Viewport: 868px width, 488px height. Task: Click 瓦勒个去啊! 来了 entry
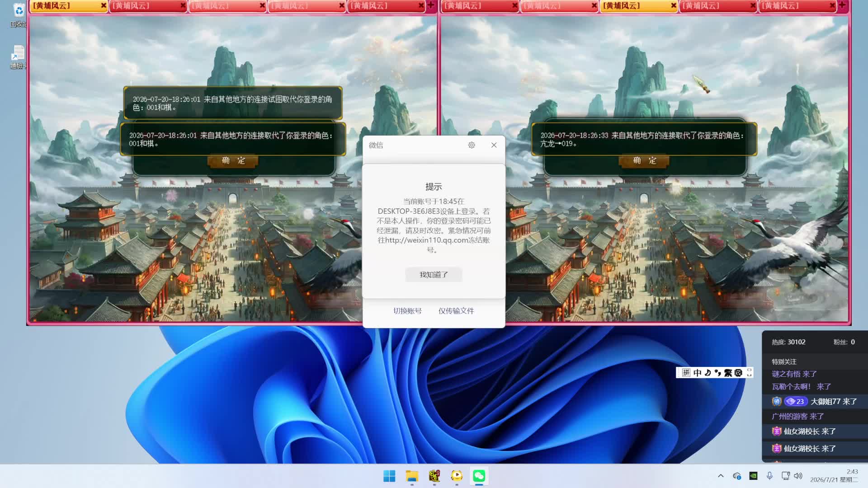point(801,387)
